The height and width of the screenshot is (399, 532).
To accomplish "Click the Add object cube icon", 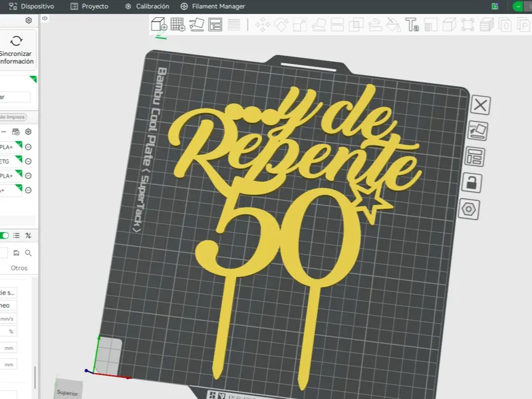I will pos(159,25).
